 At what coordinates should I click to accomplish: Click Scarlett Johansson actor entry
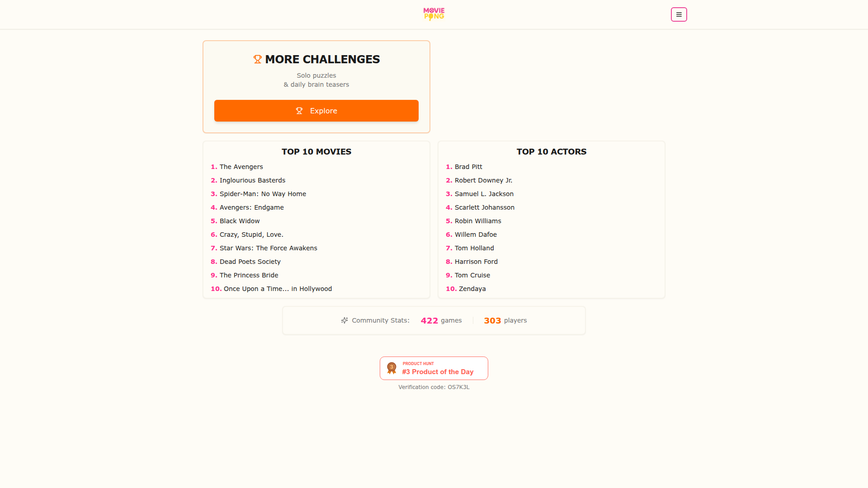pos(484,207)
